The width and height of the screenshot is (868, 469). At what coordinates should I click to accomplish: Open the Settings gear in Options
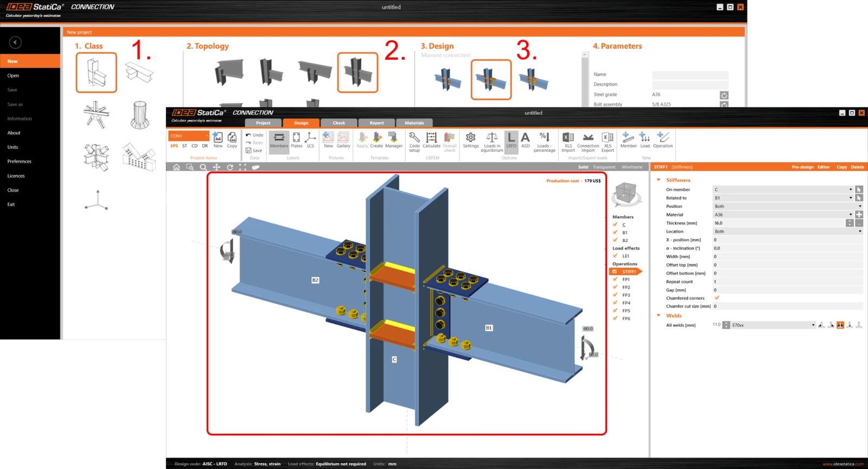tap(470, 140)
